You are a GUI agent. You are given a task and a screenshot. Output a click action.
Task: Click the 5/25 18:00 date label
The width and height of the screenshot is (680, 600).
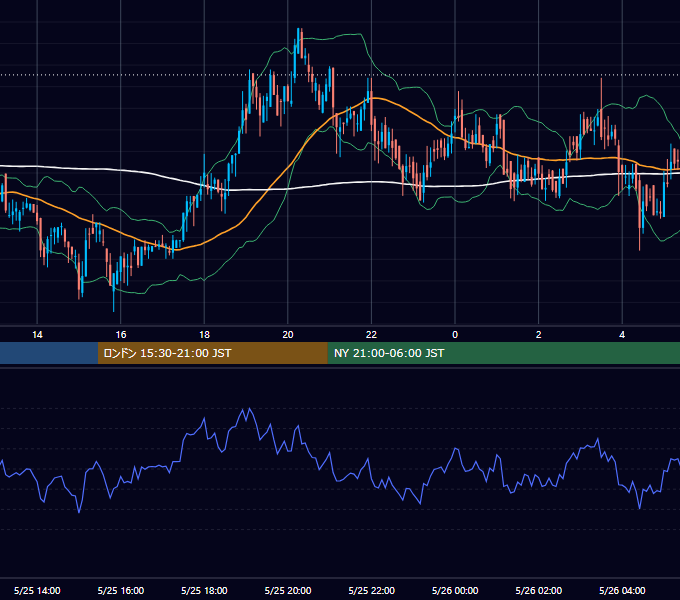[x=204, y=590]
